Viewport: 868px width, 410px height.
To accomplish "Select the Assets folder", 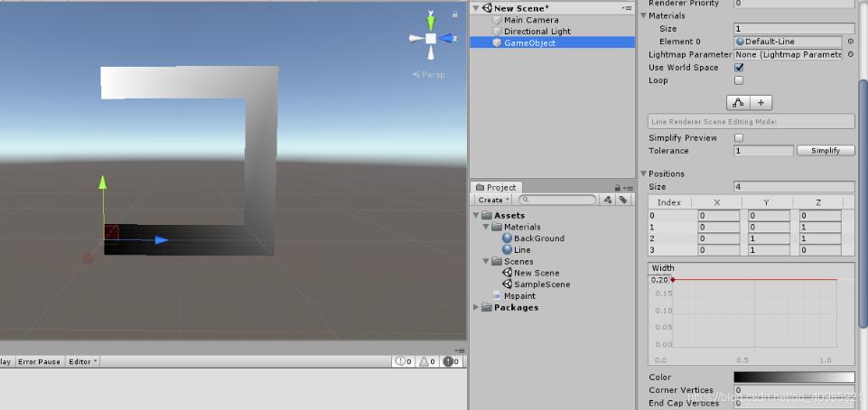I will [509, 215].
